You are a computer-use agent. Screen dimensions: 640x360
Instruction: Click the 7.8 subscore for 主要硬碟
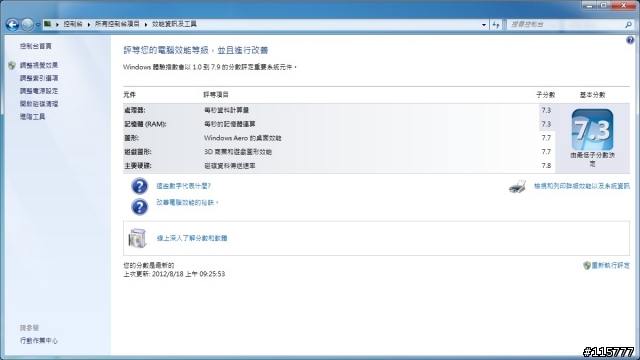(546, 166)
